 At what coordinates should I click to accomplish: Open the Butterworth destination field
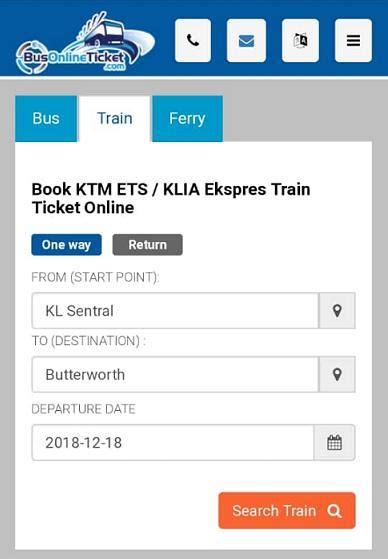pyautogui.click(x=175, y=374)
